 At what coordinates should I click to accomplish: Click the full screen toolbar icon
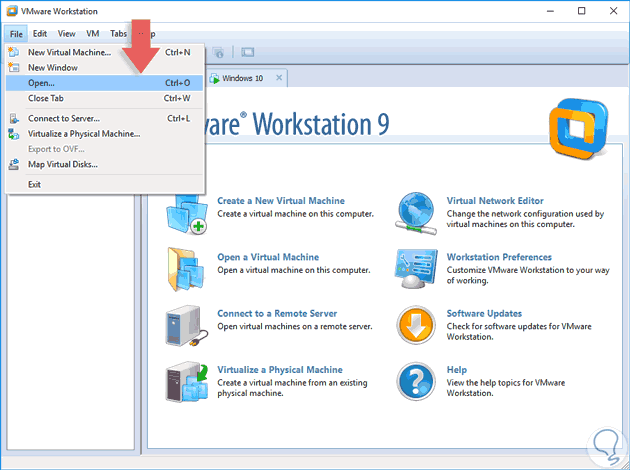tap(248, 52)
